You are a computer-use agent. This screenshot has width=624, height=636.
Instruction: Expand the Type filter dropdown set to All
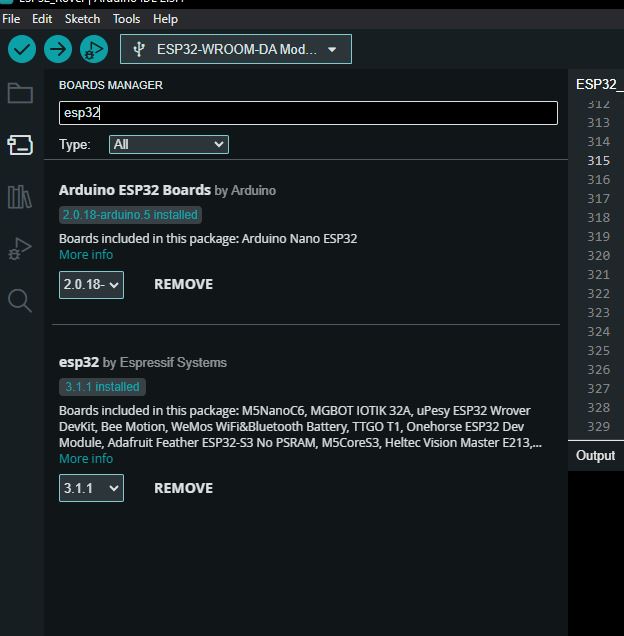coord(169,144)
